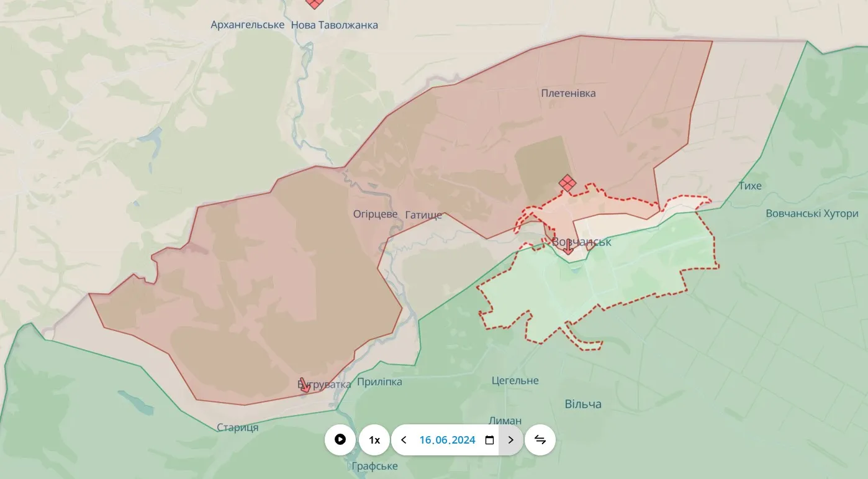
Task: Click the 1x playback speed button
Action: click(374, 439)
